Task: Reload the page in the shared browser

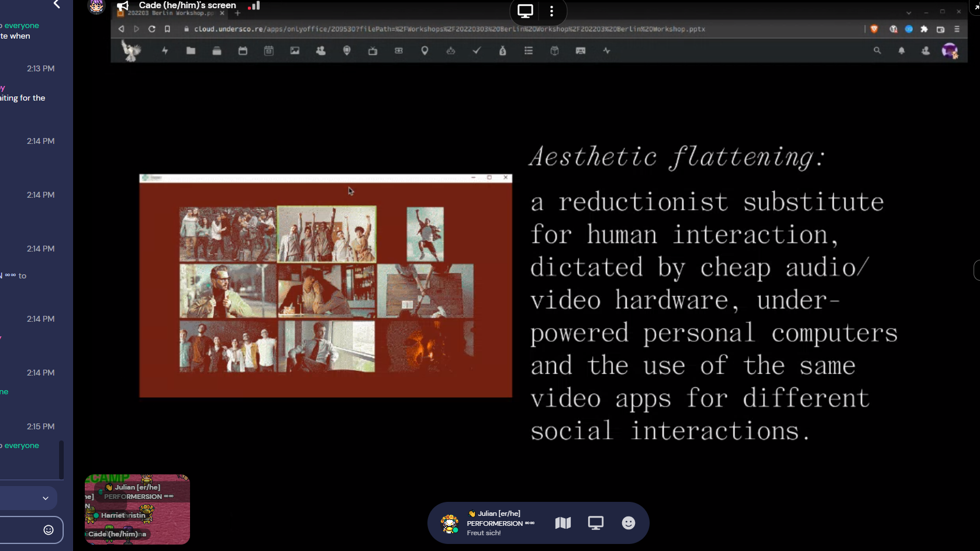Action: 151,29
